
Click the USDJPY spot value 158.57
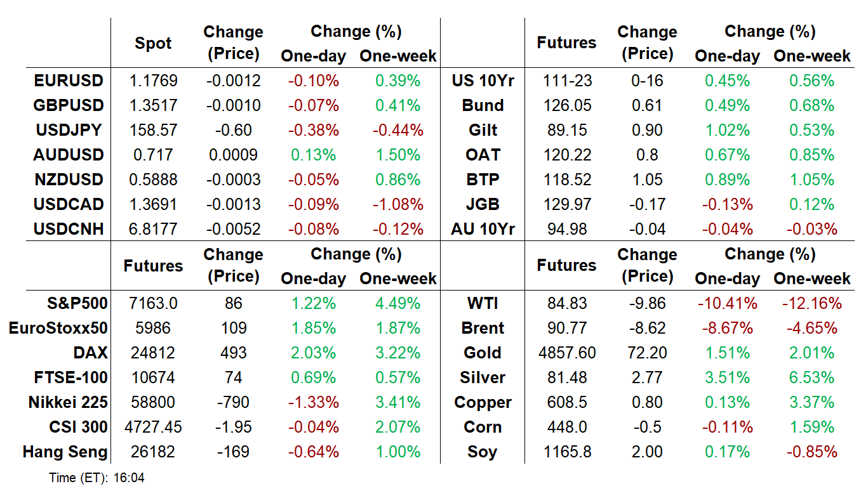point(154,130)
